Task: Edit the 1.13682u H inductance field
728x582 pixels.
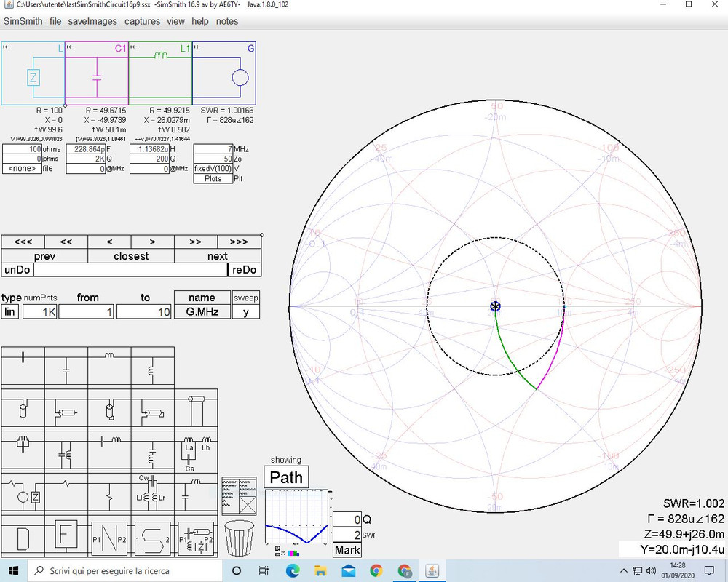Action: [149, 149]
